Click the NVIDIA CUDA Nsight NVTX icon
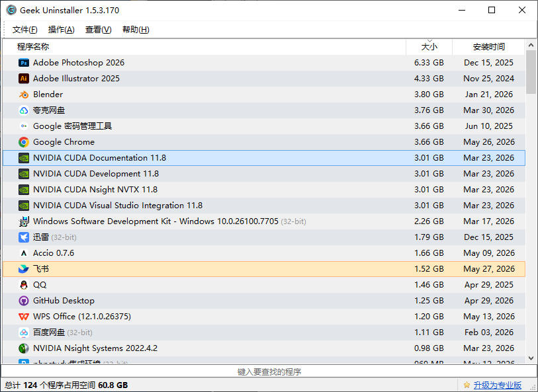This screenshot has width=538, height=392. point(24,190)
